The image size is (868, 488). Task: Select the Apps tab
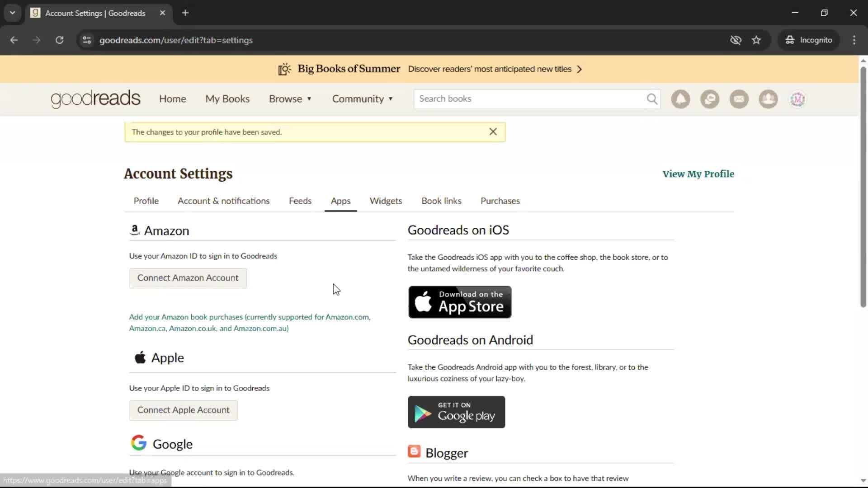340,201
